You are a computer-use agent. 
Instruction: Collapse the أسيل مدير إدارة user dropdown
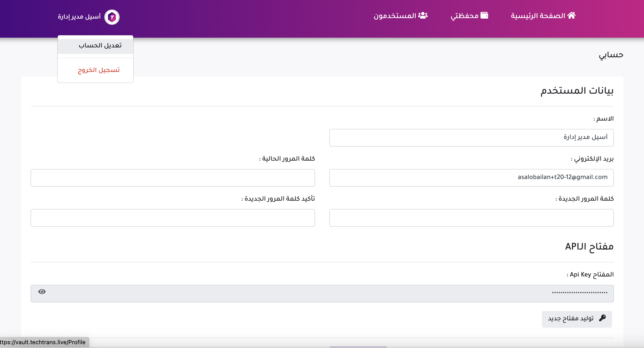point(79,17)
